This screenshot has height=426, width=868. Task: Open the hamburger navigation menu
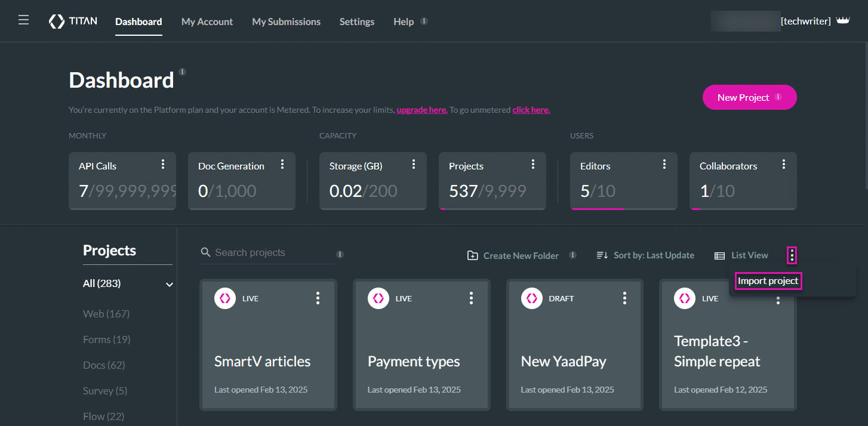[23, 21]
